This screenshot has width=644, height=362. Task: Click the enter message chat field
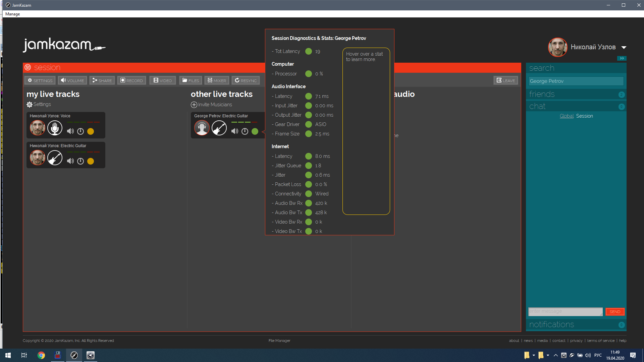click(x=565, y=312)
